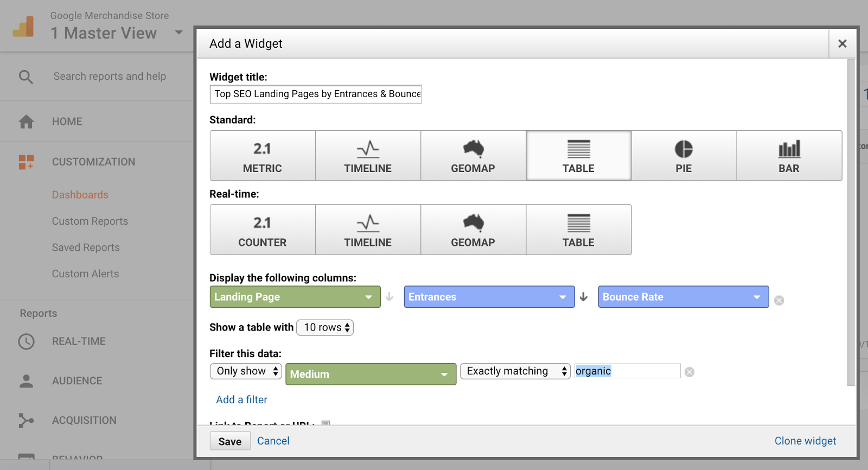Save the widget
868x470 pixels.
pos(230,441)
